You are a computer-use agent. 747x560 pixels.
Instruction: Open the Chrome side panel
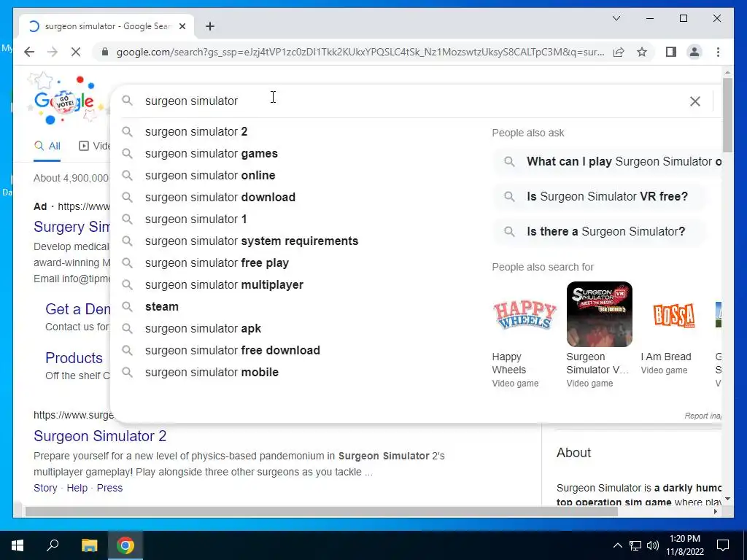pos(671,52)
